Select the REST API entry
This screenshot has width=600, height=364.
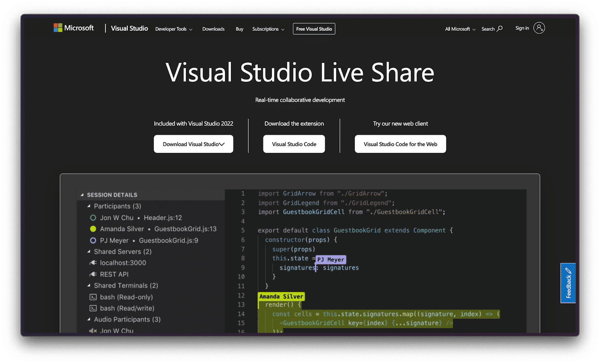point(114,274)
